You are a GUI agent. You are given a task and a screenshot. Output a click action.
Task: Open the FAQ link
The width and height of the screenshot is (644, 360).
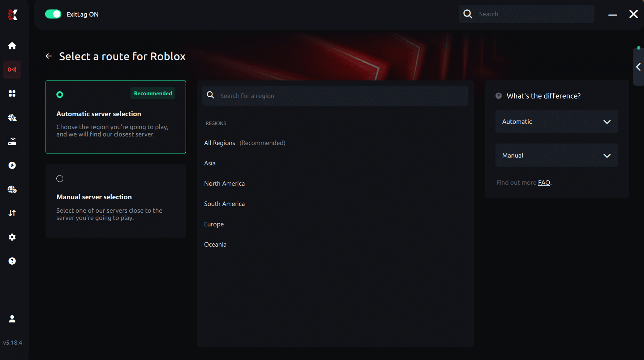click(x=544, y=183)
